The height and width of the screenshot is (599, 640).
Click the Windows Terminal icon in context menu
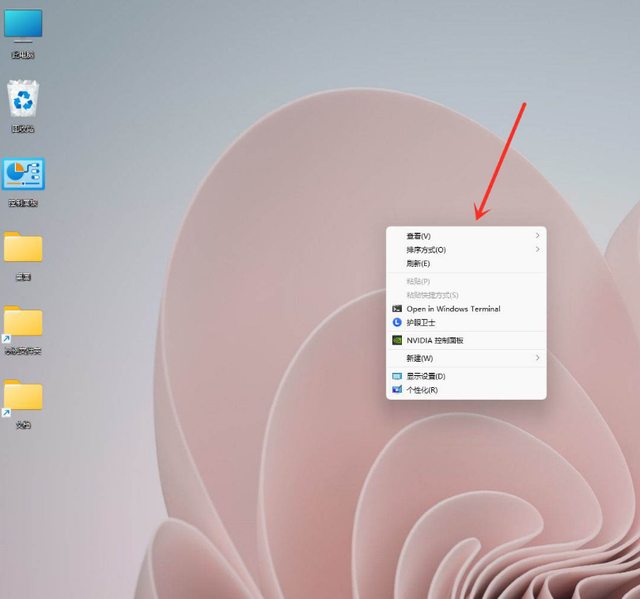(x=397, y=309)
